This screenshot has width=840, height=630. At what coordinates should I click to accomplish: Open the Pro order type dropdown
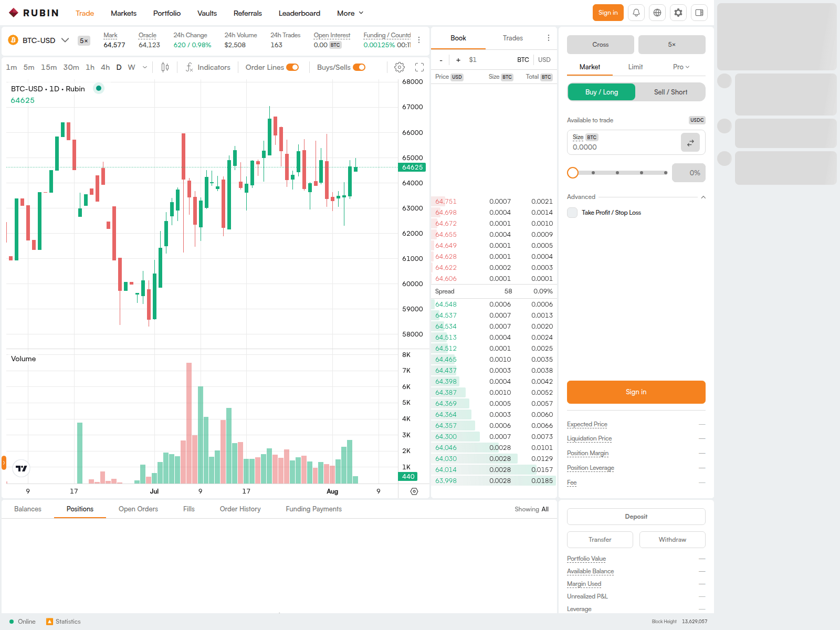tap(681, 67)
